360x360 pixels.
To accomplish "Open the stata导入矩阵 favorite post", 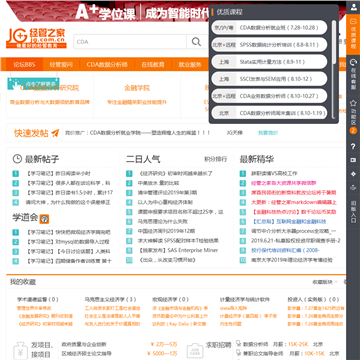I will [x=233, y=308].
